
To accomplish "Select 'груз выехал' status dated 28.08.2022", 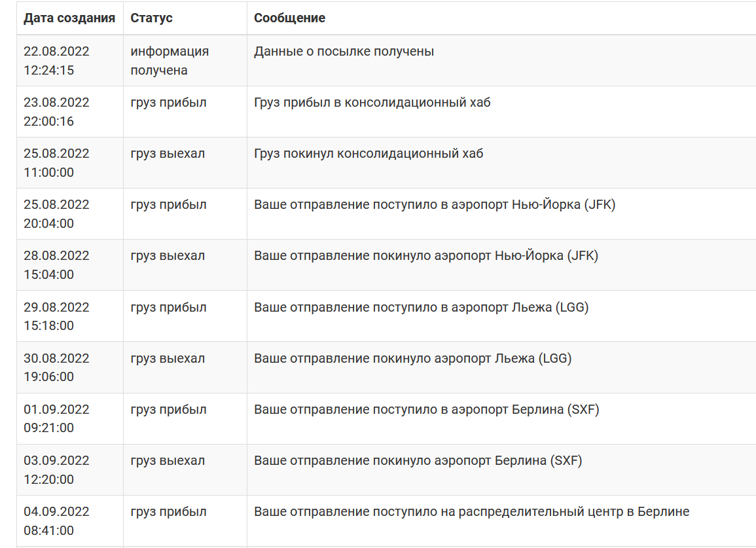I will [168, 256].
